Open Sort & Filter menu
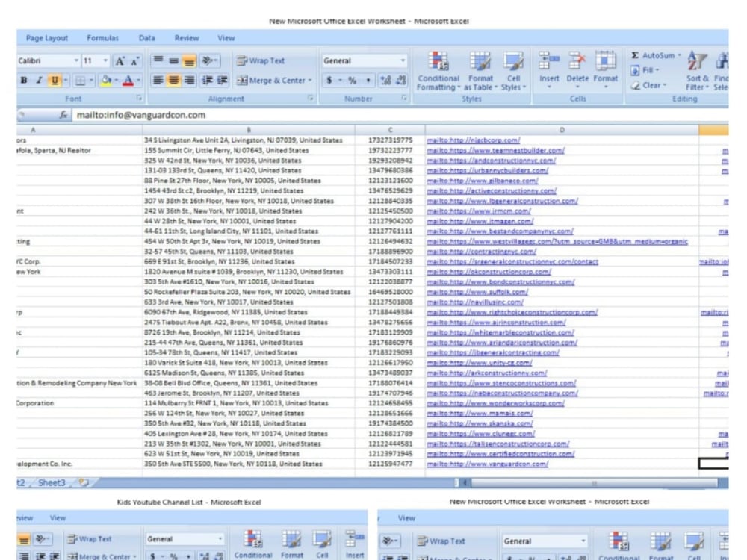Screen dimensions: 747x560 tap(698, 70)
